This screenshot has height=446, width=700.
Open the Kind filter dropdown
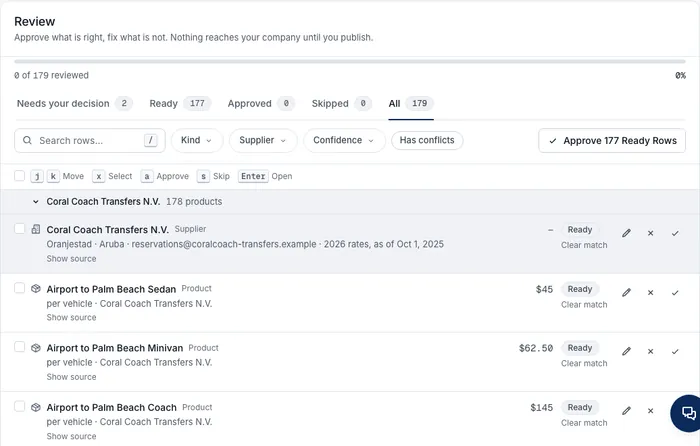point(196,140)
